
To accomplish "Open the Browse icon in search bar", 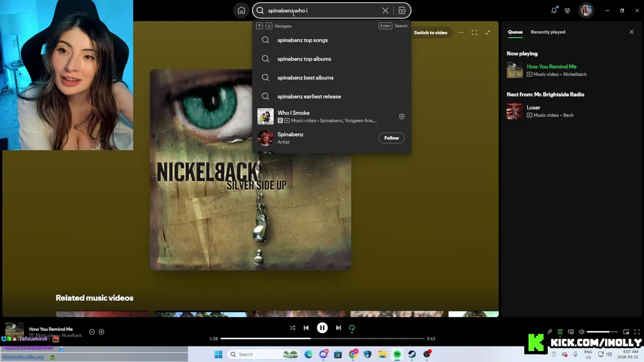I will (x=401, y=11).
